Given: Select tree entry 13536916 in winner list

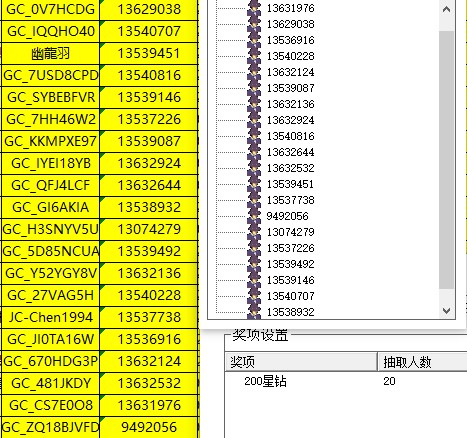Looking at the screenshot, I should point(290,40).
